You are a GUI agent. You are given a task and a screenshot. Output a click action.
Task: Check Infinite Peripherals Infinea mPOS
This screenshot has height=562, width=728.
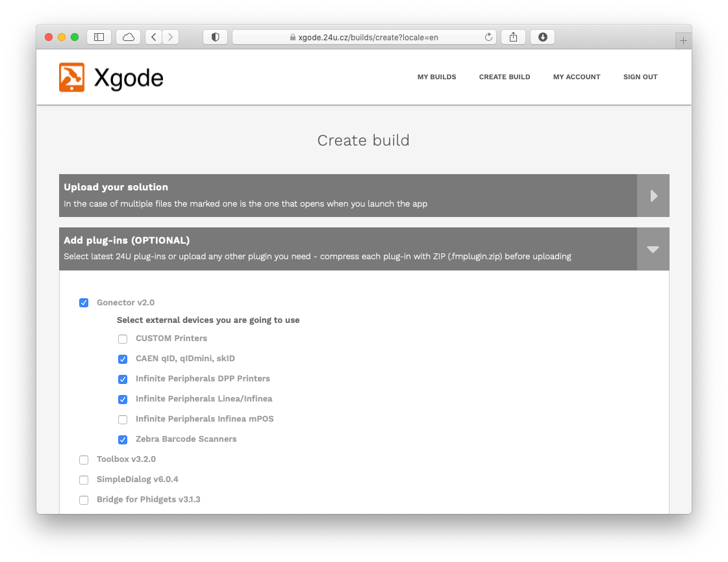coord(123,420)
